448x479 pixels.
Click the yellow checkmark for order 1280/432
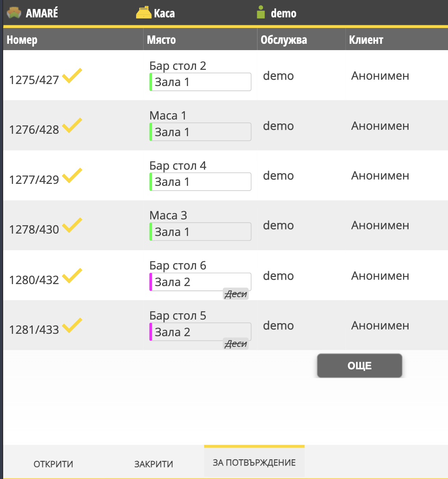pos(72,276)
